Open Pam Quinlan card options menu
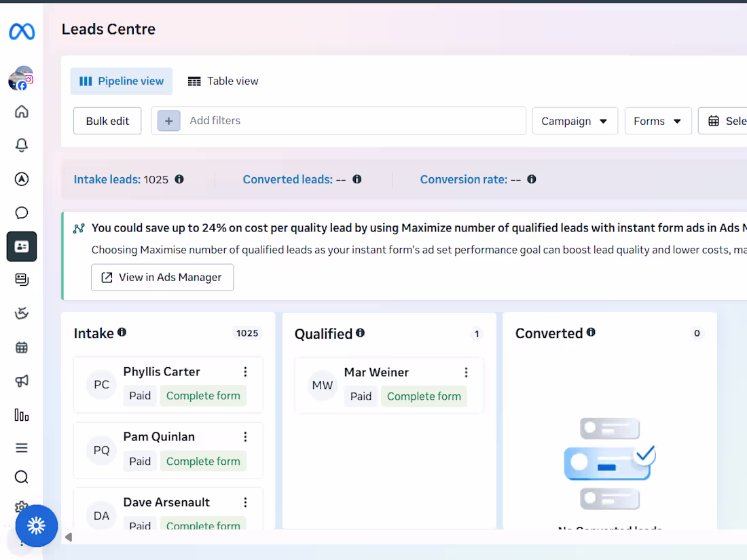Screen dimensions: 747x560 pos(245,436)
